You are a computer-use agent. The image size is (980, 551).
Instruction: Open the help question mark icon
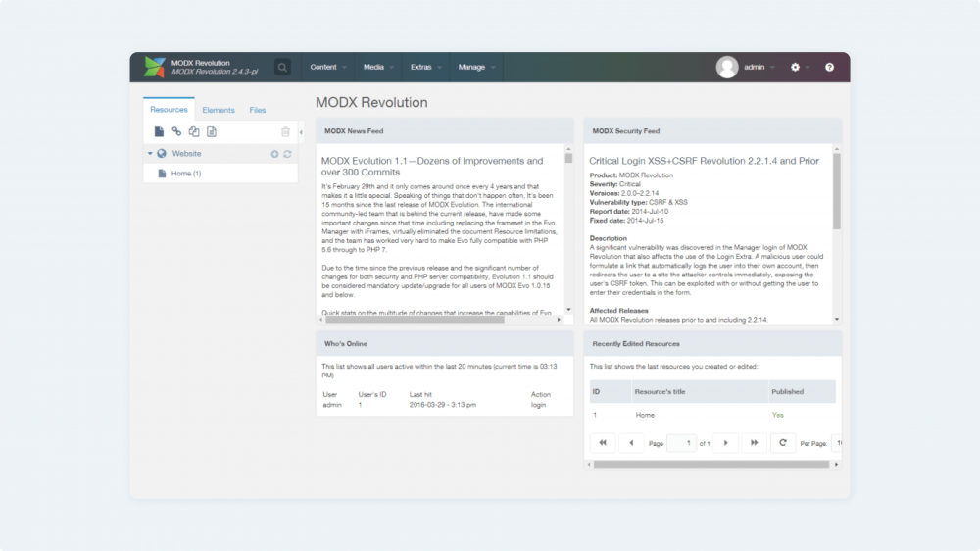(829, 67)
